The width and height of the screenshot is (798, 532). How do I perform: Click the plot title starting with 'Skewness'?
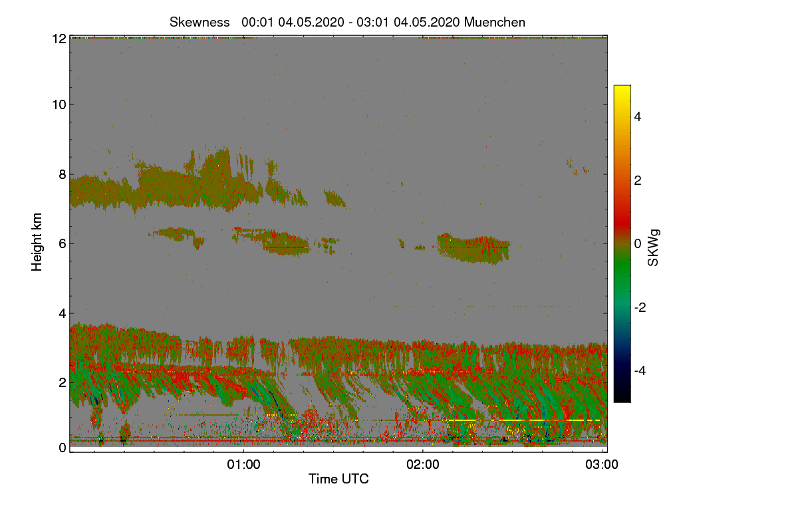[347, 22]
